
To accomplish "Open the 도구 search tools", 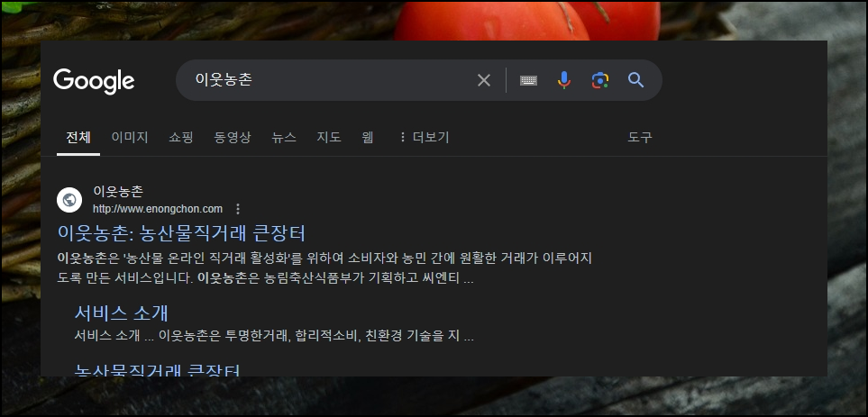I will pyautogui.click(x=640, y=137).
